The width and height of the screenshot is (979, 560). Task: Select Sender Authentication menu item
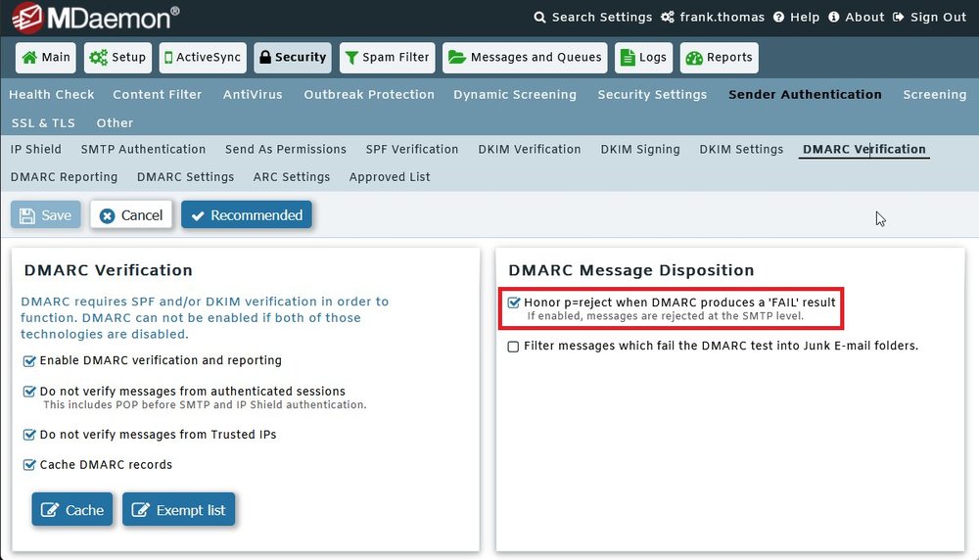806,94
